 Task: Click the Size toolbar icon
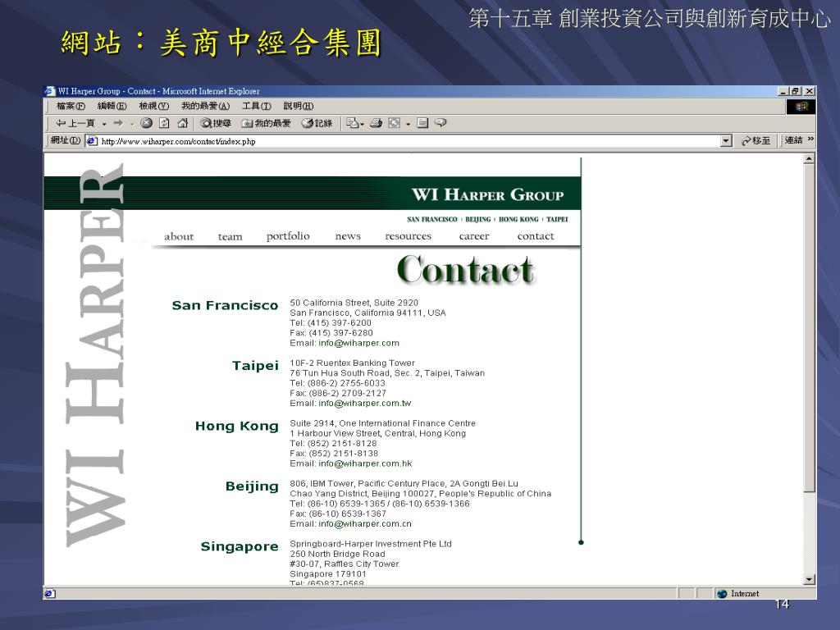pyautogui.click(x=395, y=123)
